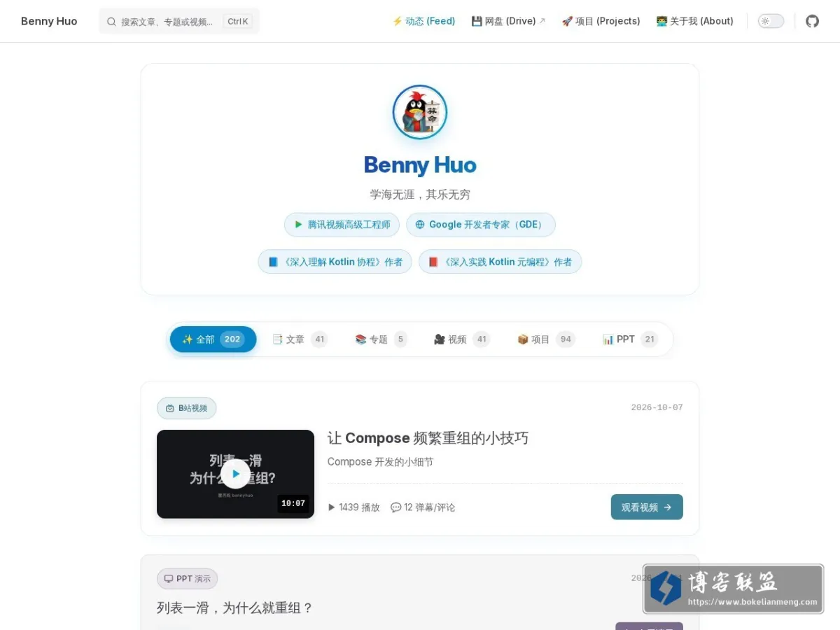Toggle the light/dark theme switch

[x=771, y=21]
